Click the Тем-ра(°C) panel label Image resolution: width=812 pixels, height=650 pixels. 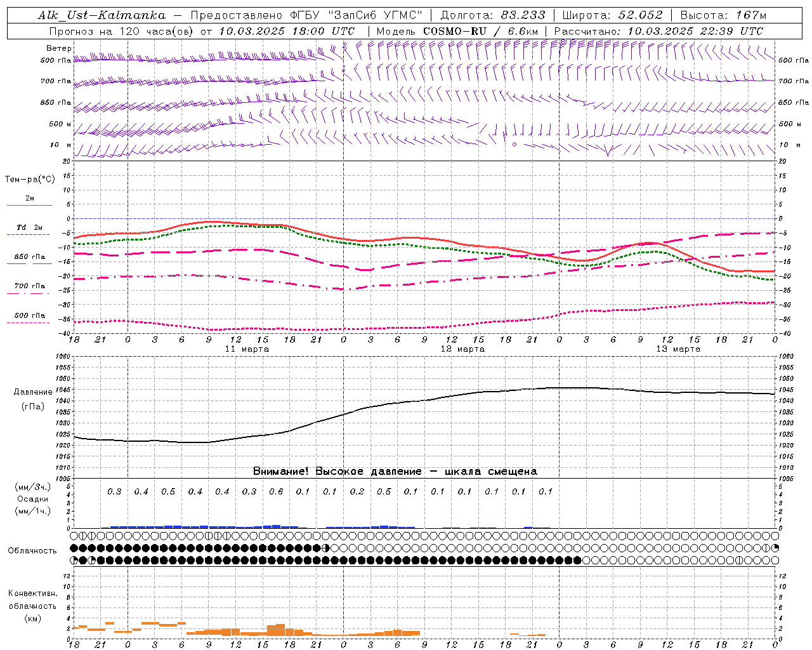click(x=30, y=180)
